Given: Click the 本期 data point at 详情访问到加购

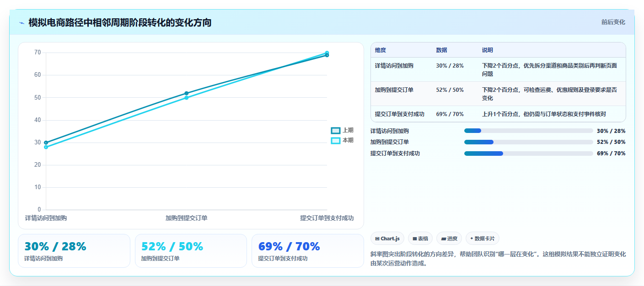Looking at the screenshot, I should 46,147.
